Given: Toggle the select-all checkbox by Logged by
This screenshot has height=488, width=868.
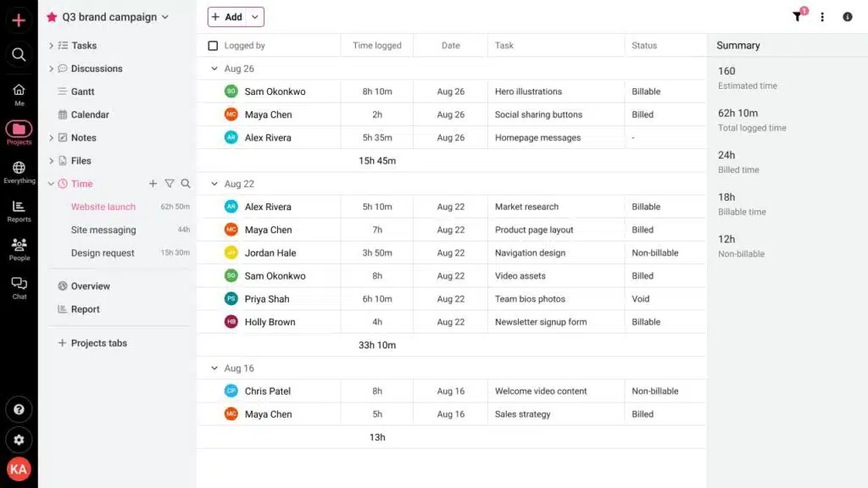Looking at the screenshot, I should point(213,46).
